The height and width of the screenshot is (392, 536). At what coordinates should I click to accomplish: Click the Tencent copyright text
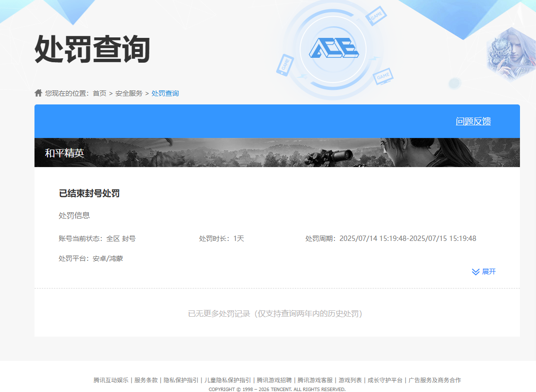[x=277, y=389]
